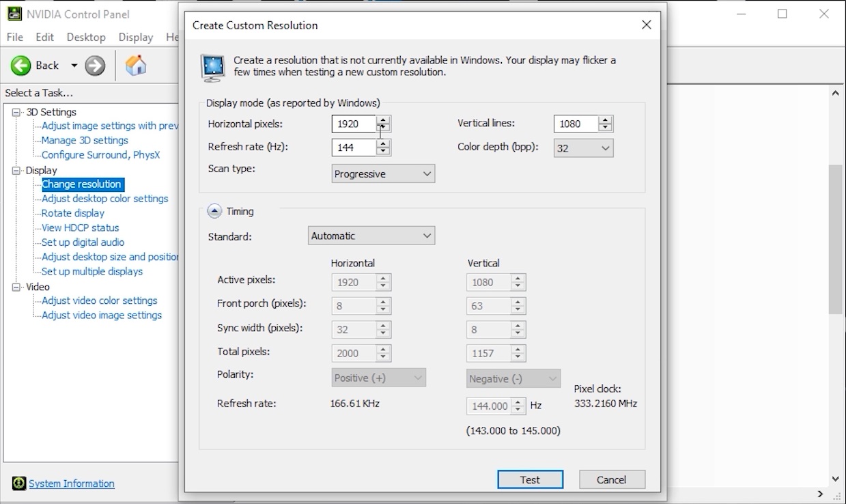Close the Create Custom Resolution dialog
Viewport: 846px width, 504px height.
[646, 25]
